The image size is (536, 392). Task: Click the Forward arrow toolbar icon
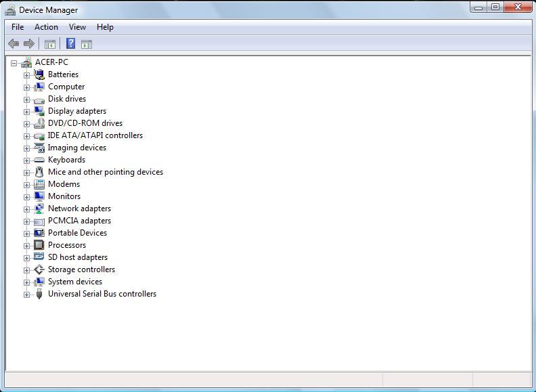29,44
